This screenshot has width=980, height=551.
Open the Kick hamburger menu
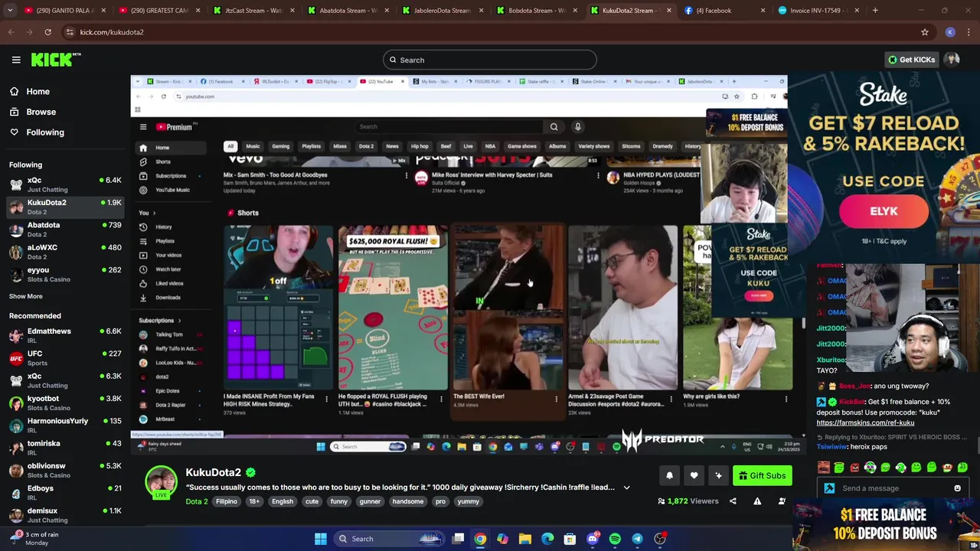(x=16, y=60)
